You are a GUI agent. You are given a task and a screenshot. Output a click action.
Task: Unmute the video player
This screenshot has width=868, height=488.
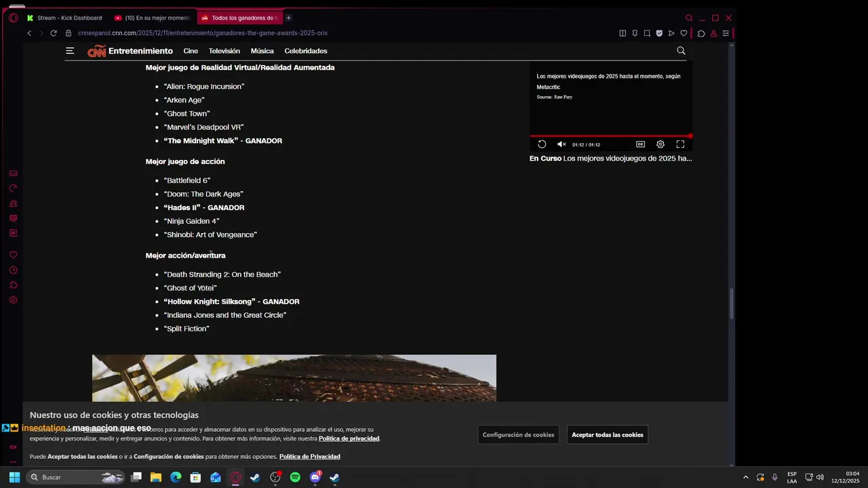click(x=561, y=144)
